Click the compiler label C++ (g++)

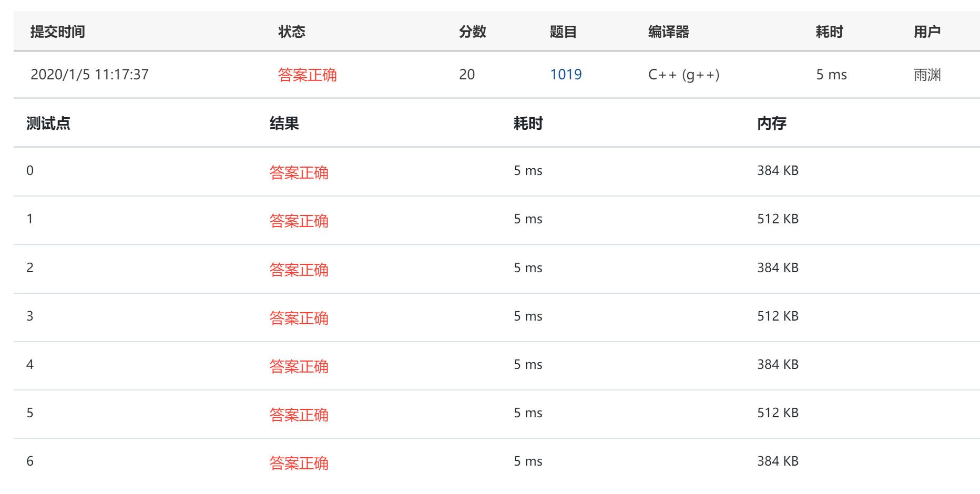click(x=683, y=75)
